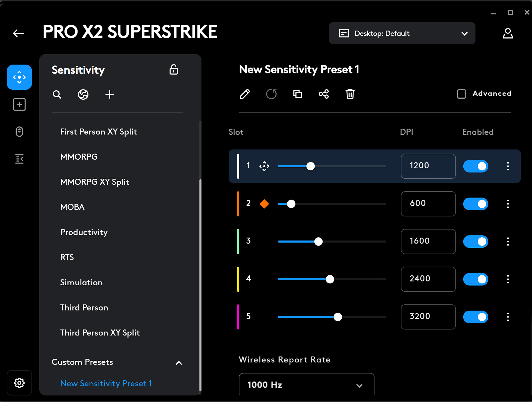
Task: Share the preset via share icon
Action: tap(324, 94)
